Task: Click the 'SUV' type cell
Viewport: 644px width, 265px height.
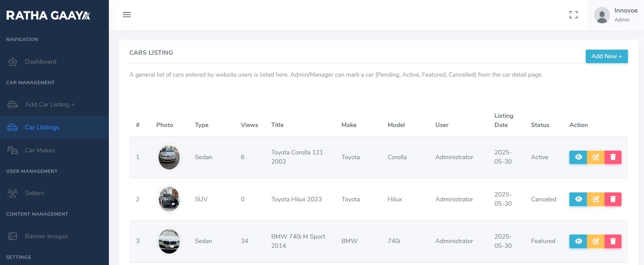Action: click(201, 199)
